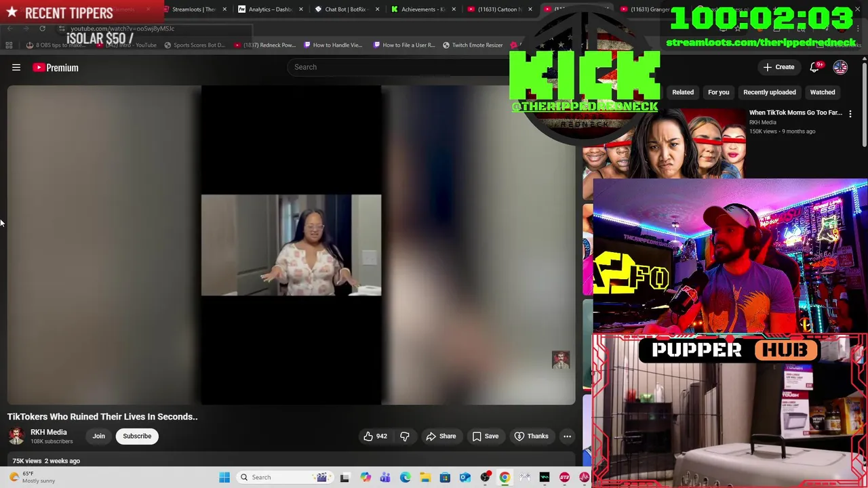This screenshot has height=488, width=868.
Task: Select the For you filter chip
Action: (718, 92)
